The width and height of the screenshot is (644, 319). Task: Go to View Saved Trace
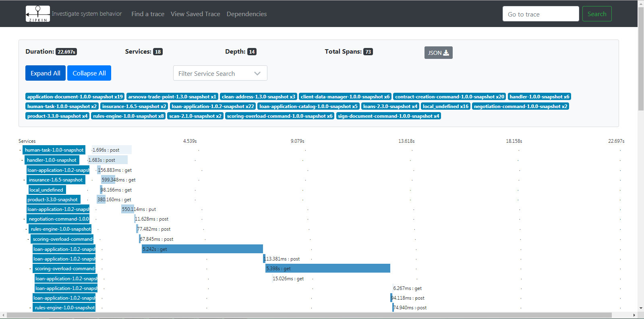point(195,14)
